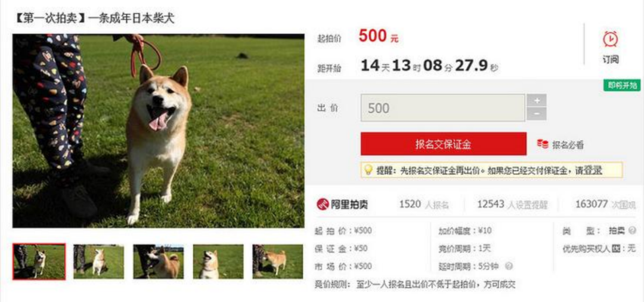Decrease bid with the minus stepper
644x302 pixels.
[537, 114]
